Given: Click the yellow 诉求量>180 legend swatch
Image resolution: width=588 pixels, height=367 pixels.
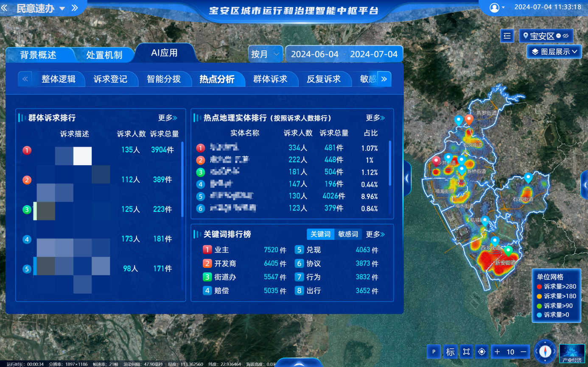Looking at the screenshot, I should click(539, 296).
